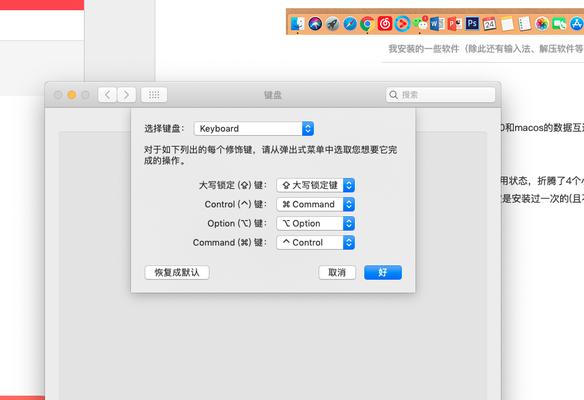The height and width of the screenshot is (400, 584).
Task: Open the Control key mapping dropdown
Action: 315,204
